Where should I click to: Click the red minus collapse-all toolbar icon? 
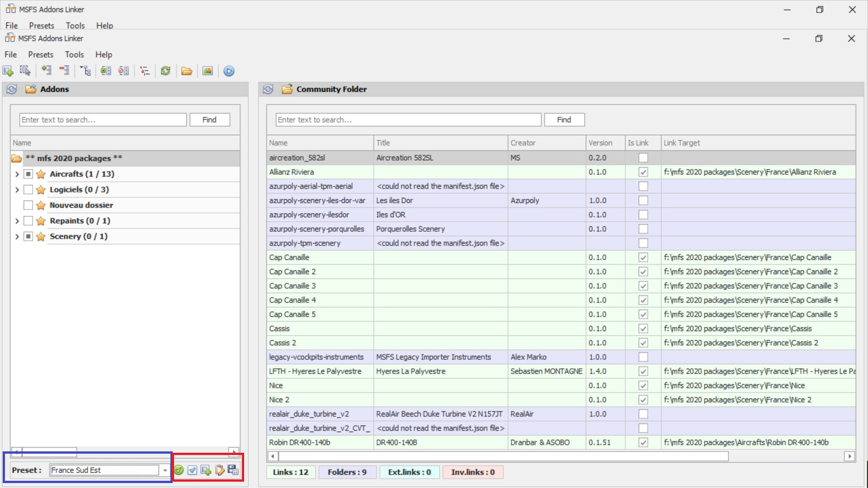click(65, 70)
